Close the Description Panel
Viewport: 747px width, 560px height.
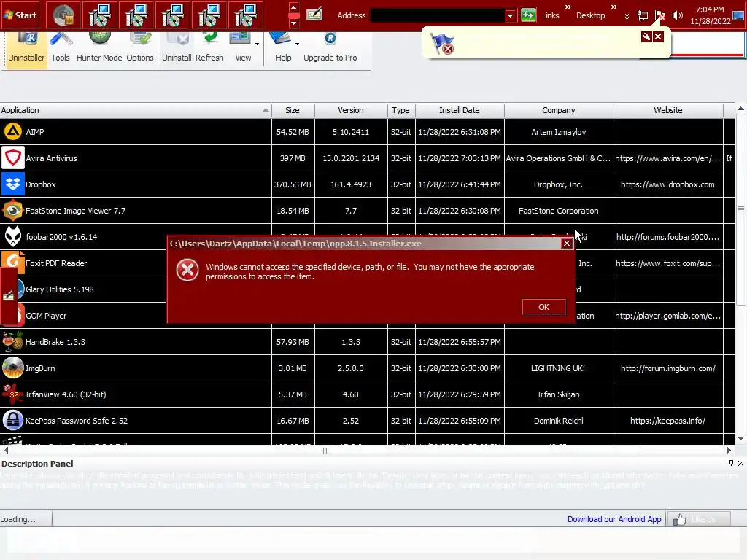click(741, 463)
